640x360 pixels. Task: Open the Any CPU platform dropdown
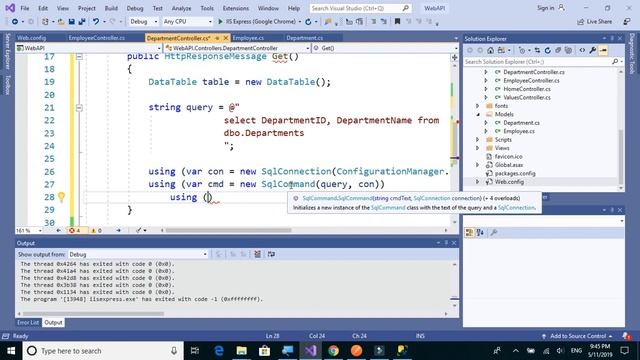(187, 22)
